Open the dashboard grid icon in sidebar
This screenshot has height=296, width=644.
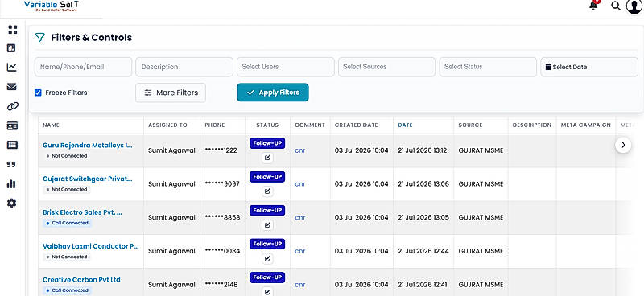click(x=12, y=30)
